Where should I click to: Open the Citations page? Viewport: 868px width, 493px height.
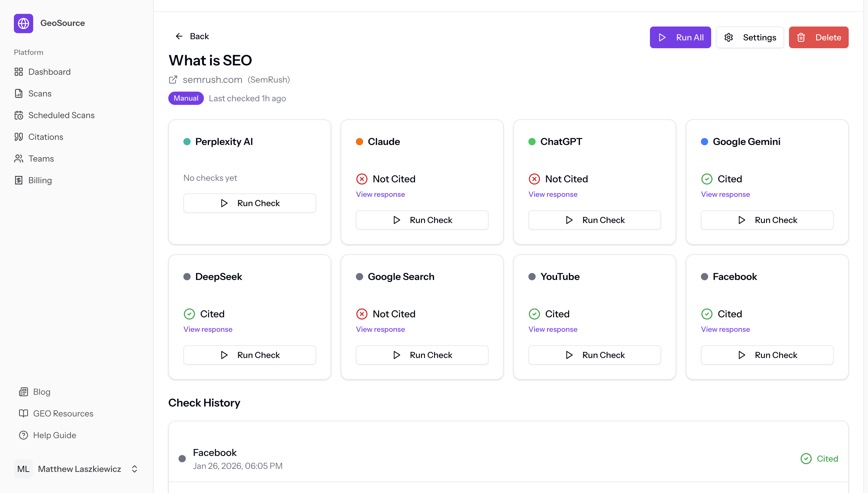pyautogui.click(x=46, y=137)
